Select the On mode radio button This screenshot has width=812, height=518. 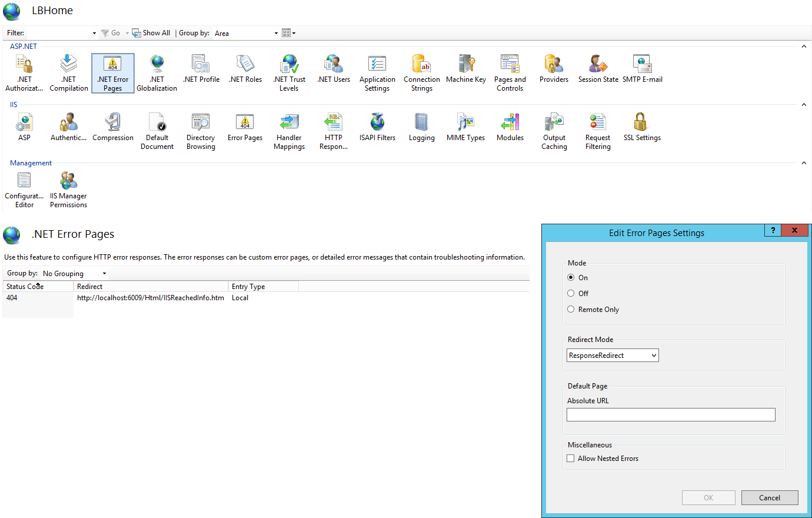(x=571, y=277)
